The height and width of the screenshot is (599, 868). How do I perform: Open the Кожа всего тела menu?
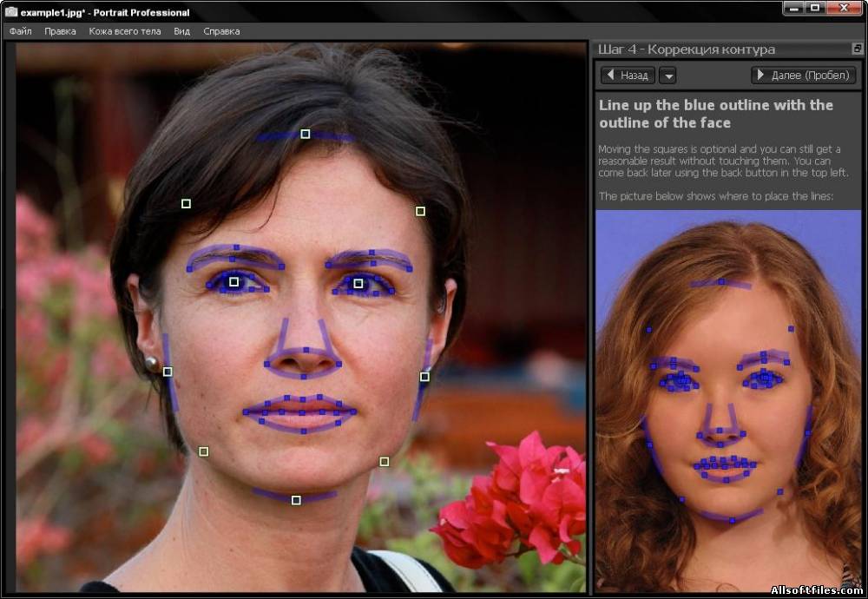coord(124,31)
